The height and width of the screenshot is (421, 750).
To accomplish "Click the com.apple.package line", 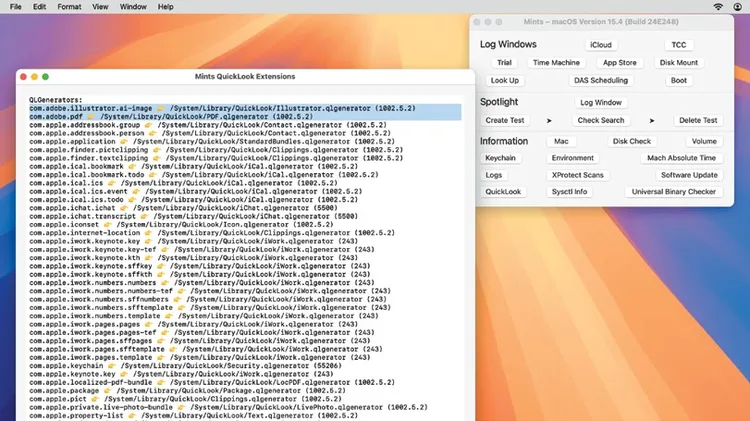I will click(188, 391).
